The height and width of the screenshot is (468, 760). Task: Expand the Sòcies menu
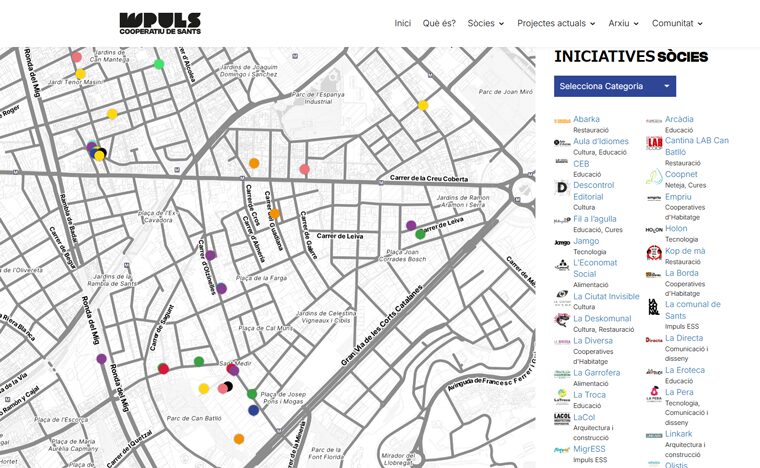click(x=486, y=23)
